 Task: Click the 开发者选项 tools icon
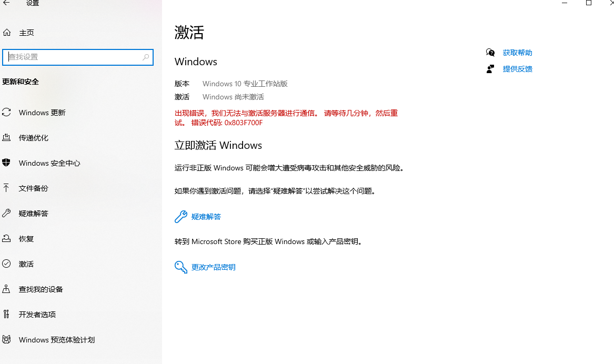point(6,314)
